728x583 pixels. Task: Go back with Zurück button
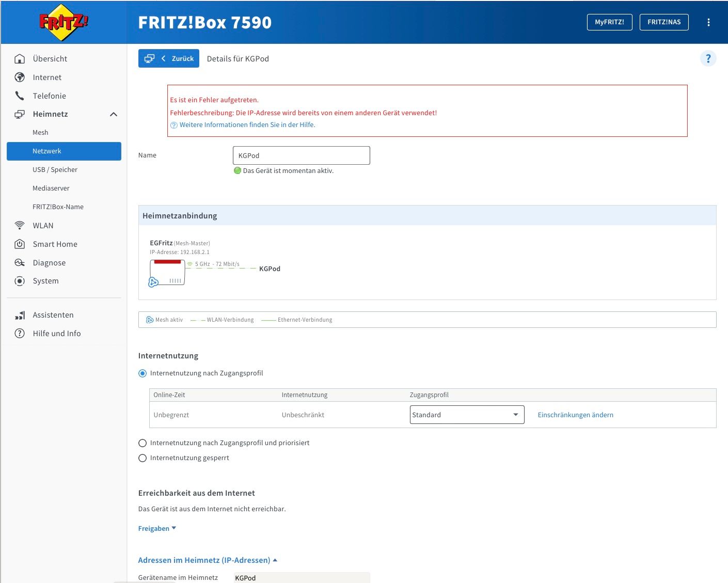169,58
